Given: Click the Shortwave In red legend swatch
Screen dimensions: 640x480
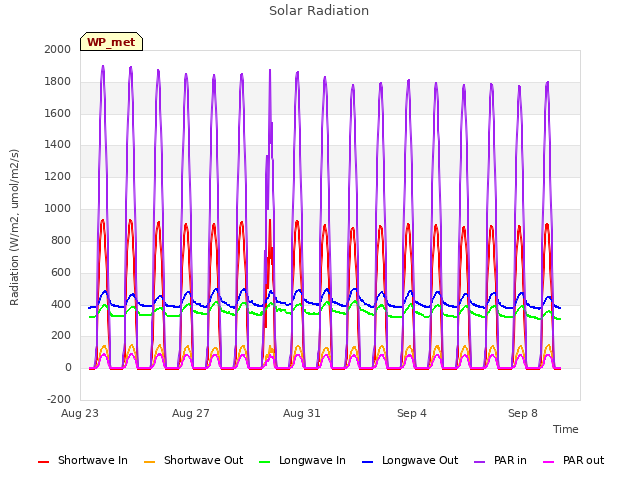Looking at the screenshot, I should (x=43, y=462).
